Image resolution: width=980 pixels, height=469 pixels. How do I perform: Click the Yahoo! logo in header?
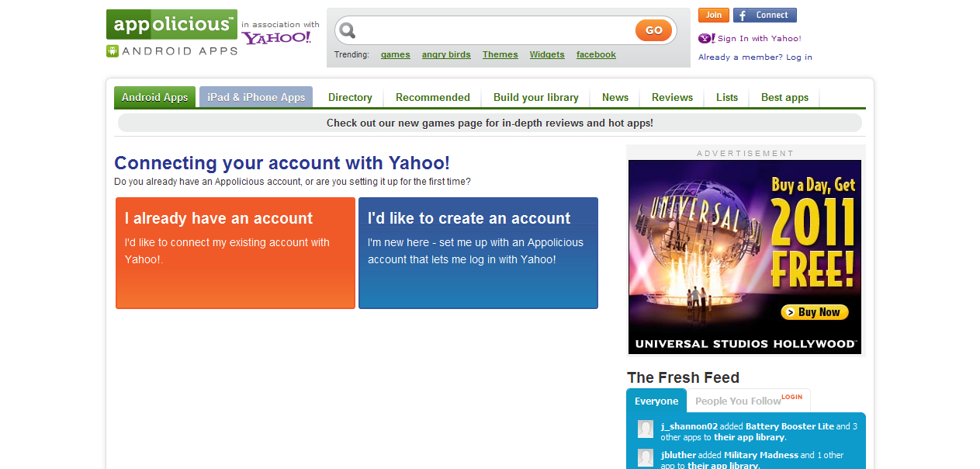276,37
